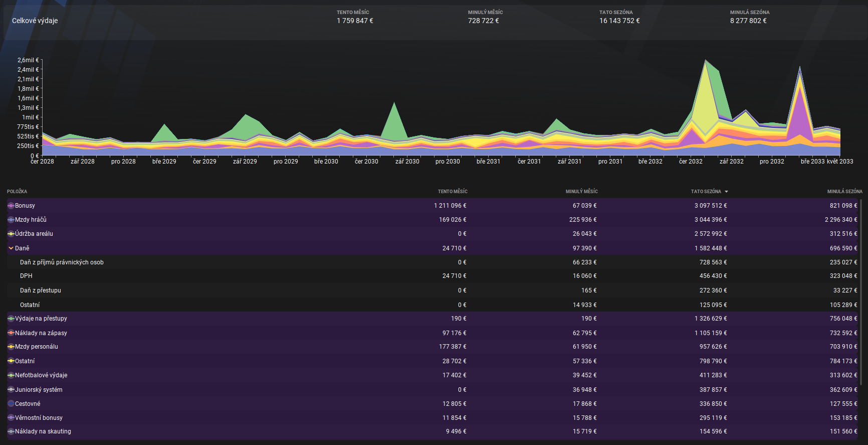Image resolution: width=868 pixels, height=445 pixels.
Task: Select the Ostatní sub-row under Daně
Action: click(433, 305)
